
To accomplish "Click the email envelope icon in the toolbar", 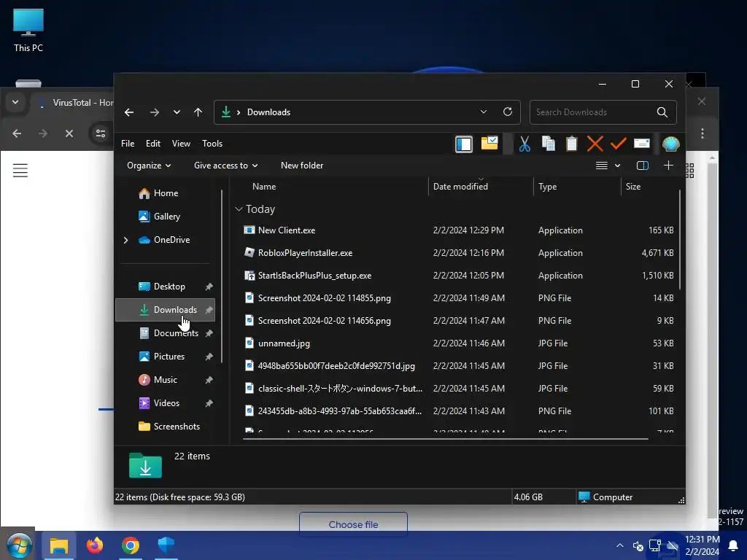I will (x=642, y=144).
